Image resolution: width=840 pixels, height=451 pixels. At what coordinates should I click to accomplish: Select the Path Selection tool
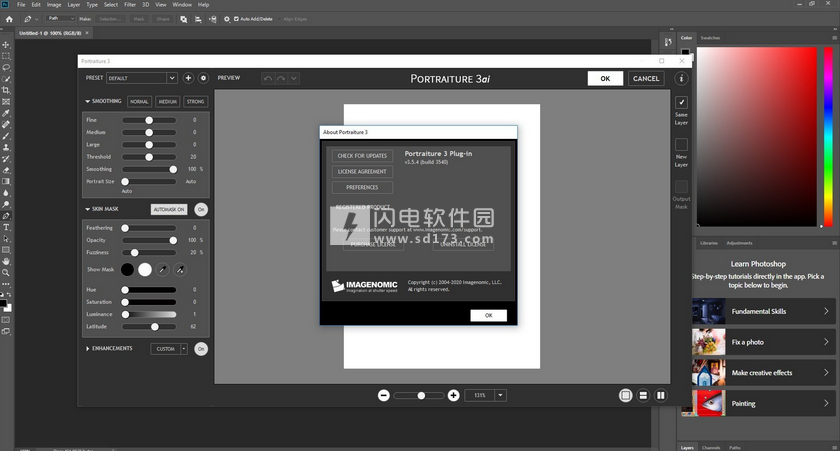point(6,239)
